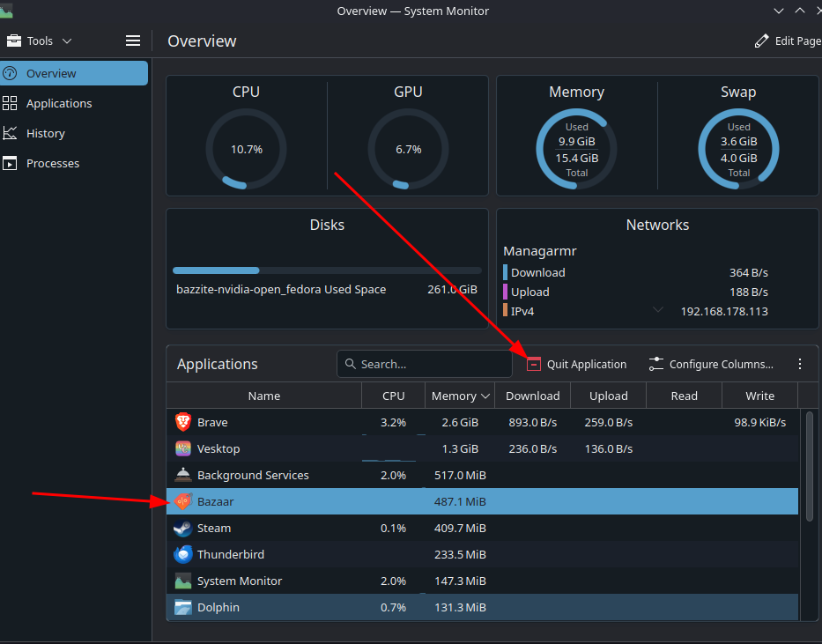The image size is (822, 644).
Task: Open the Applications sidebar page
Action: click(74, 103)
